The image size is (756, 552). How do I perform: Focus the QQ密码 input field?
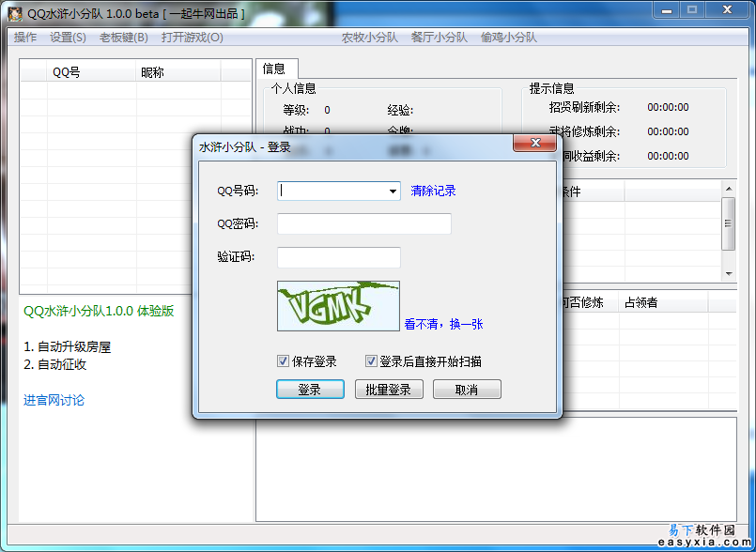coord(364,223)
